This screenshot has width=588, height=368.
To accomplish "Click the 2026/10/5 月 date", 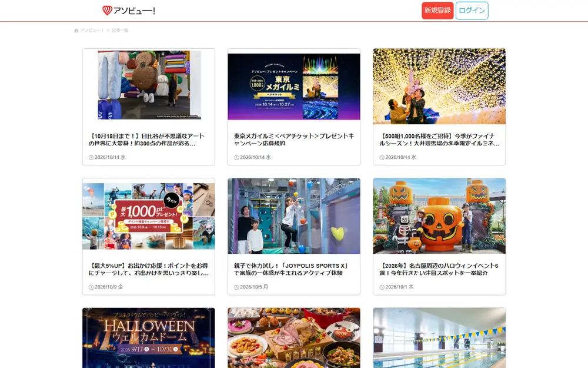I will coord(254,287).
